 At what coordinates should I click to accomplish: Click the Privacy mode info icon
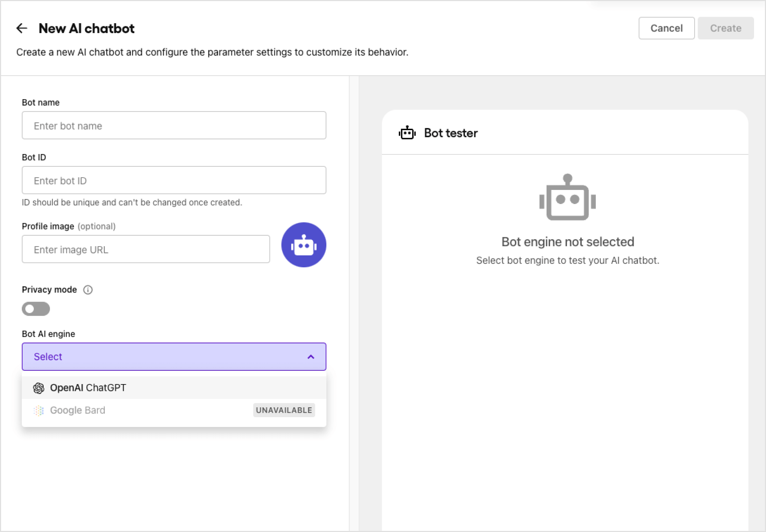[x=88, y=290]
